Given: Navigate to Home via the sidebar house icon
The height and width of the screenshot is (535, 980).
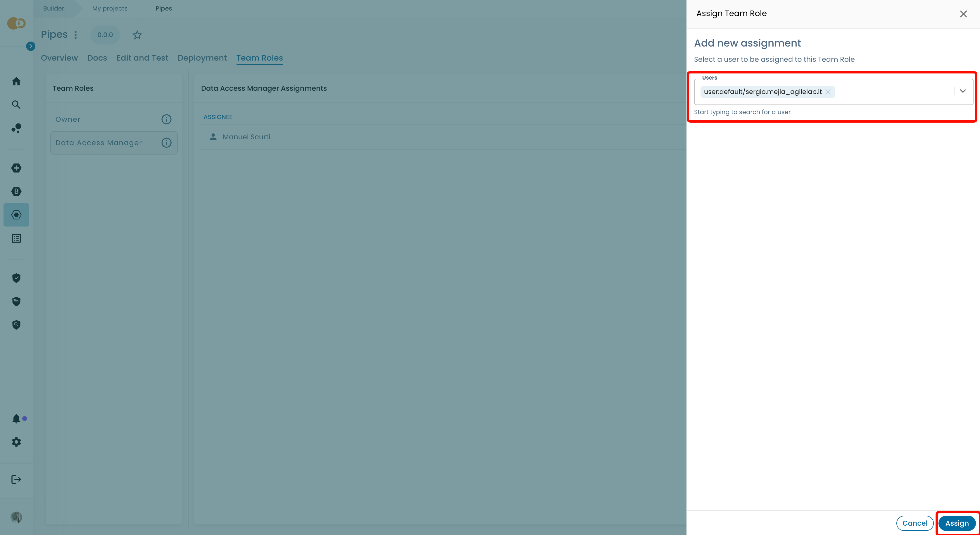Looking at the screenshot, I should pos(16,81).
